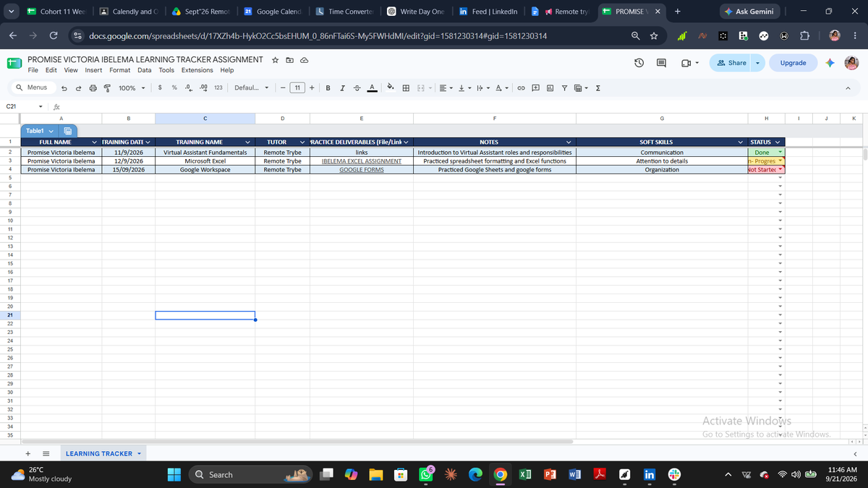
Task: Open the STATUS column header dropdown
Action: [x=778, y=142]
